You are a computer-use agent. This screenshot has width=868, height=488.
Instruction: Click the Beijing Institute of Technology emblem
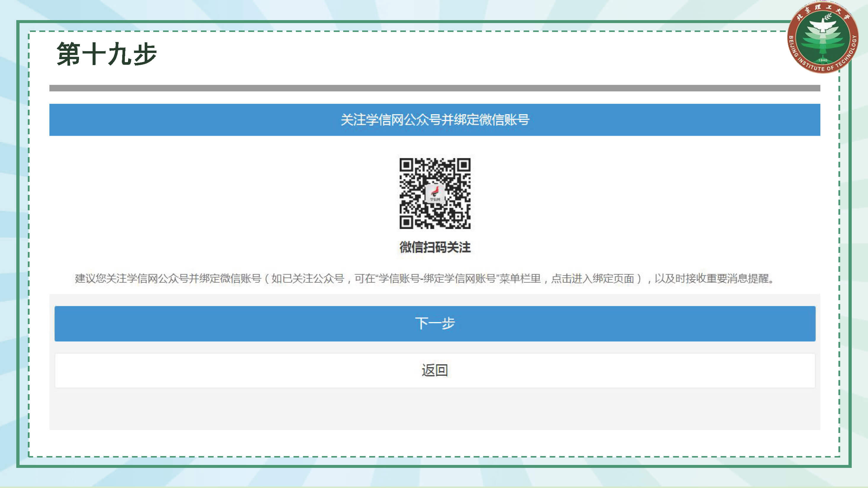click(822, 37)
